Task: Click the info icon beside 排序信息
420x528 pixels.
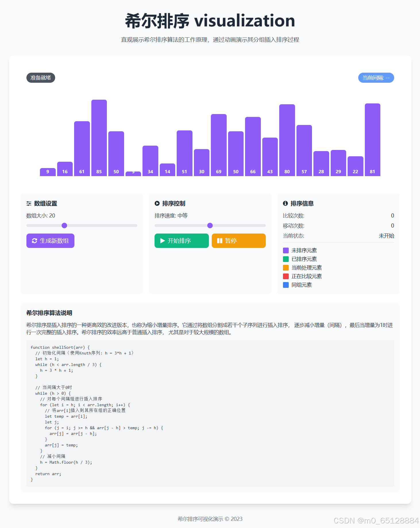Action: point(285,203)
